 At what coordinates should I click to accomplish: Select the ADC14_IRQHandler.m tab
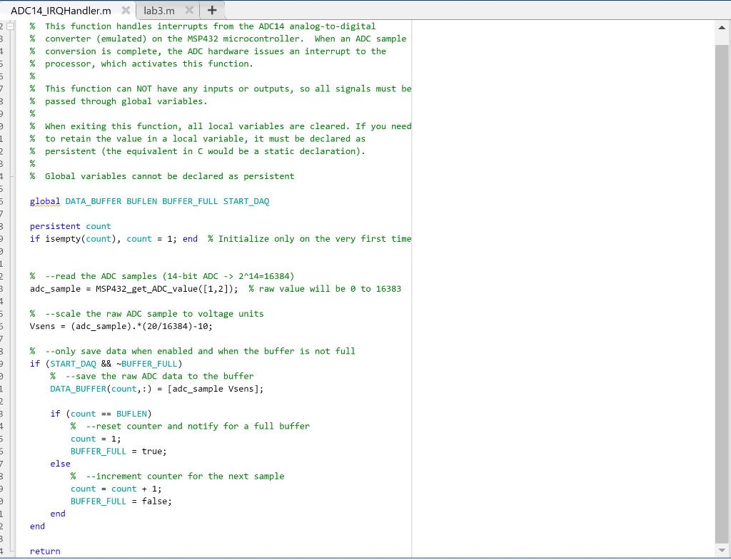(x=61, y=11)
